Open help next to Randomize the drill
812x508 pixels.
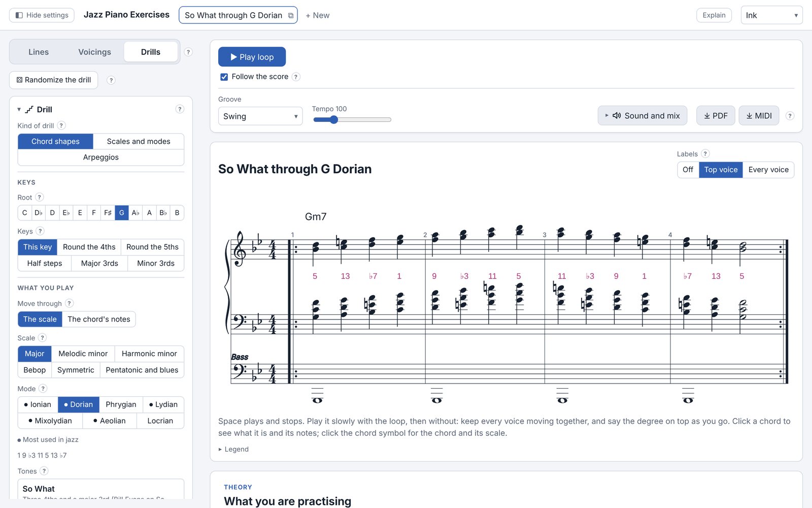[x=111, y=80]
